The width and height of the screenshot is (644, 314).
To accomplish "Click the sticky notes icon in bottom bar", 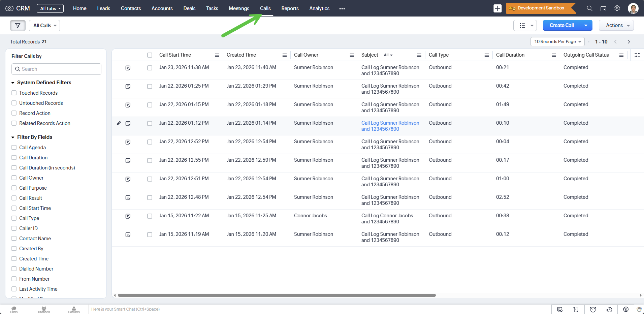I will tap(576, 309).
